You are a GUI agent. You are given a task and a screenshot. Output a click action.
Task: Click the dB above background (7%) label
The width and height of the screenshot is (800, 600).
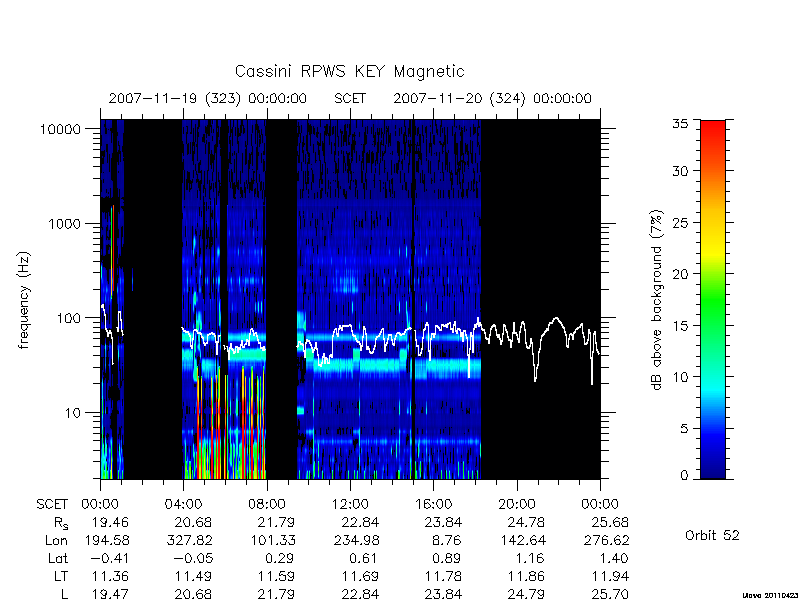(657, 300)
